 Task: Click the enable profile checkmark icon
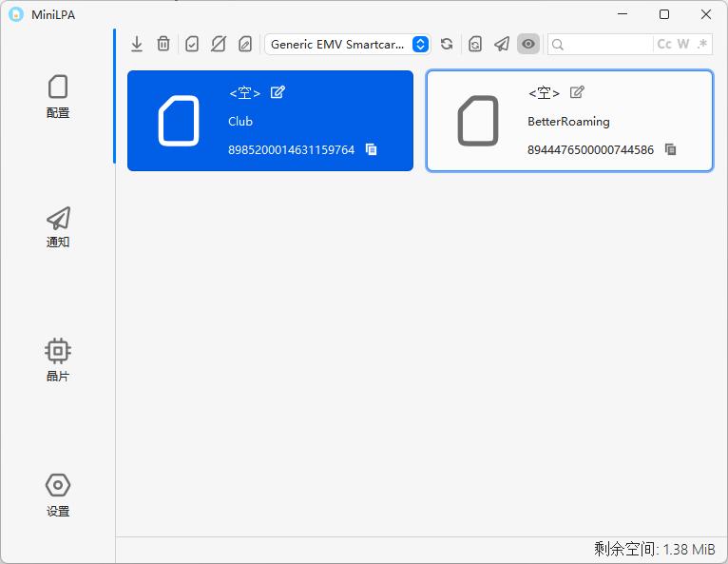click(x=192, y=44)
